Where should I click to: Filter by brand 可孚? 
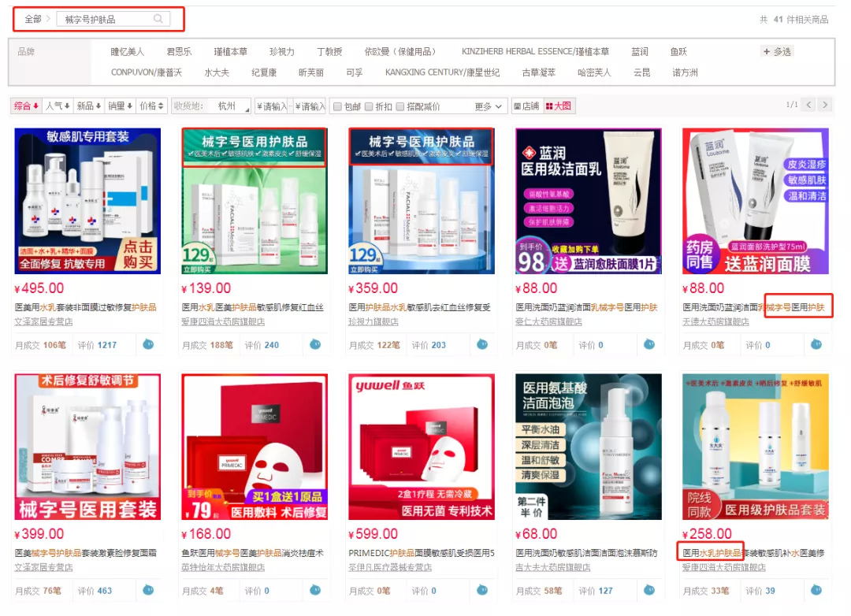355,72
